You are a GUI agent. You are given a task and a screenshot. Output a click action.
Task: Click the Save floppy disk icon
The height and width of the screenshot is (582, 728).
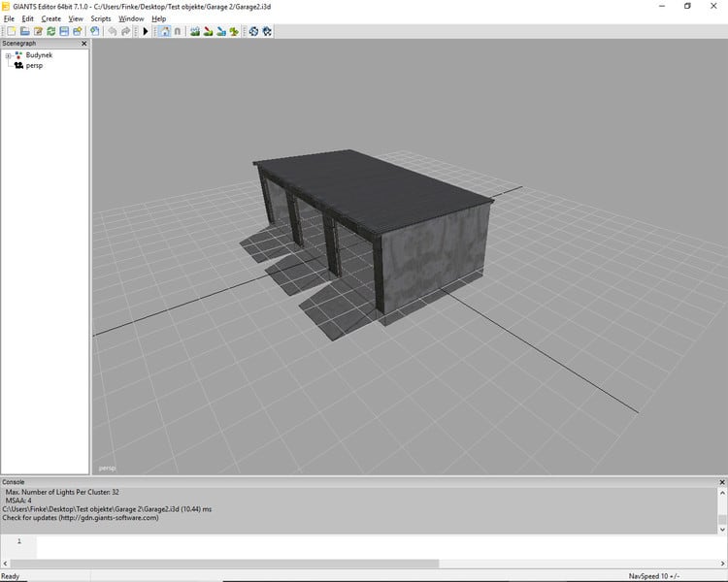[64, 31]
